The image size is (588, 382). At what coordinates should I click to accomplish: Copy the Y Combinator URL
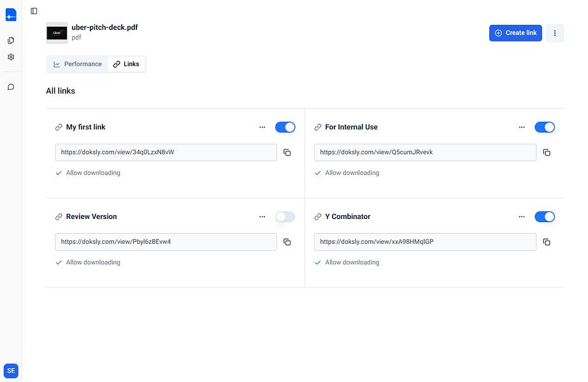click(547, 242)
